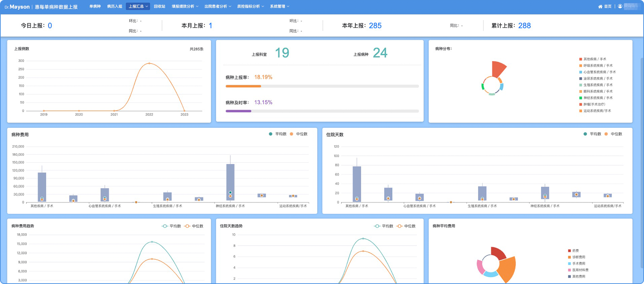Click the 神经系统疾病 bar in 病种费用 chart
644x284 pixels.
tap(230, 183)
